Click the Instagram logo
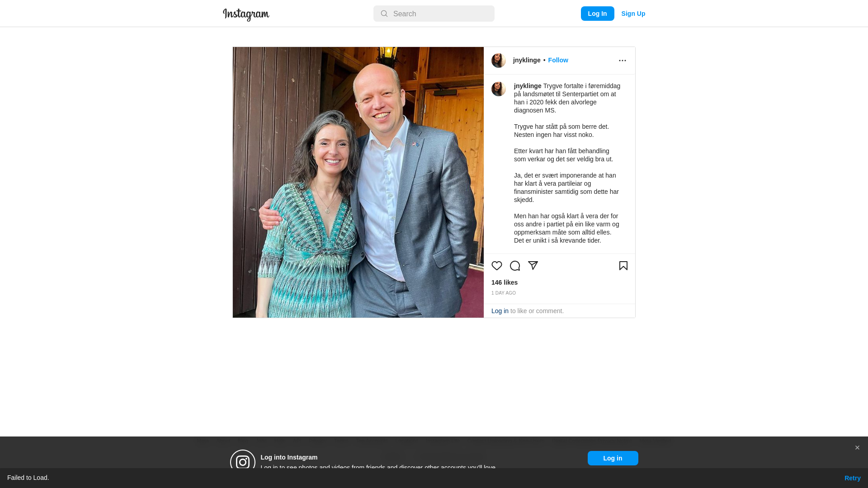 click(x=246, y=14)
